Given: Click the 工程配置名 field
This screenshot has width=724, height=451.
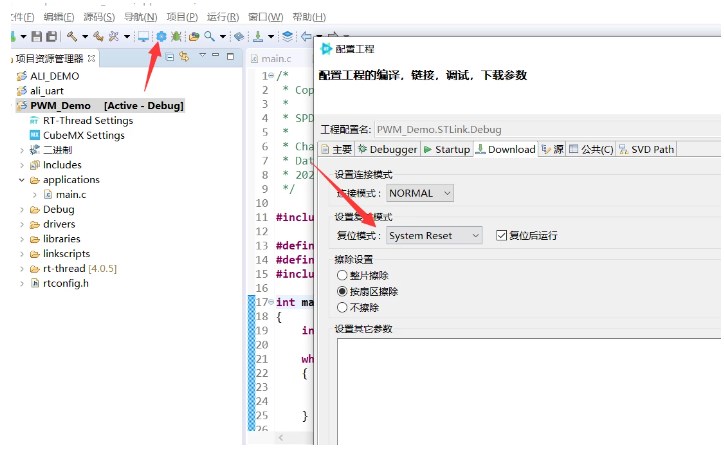Looking at the screenshot, I should 548,129.
